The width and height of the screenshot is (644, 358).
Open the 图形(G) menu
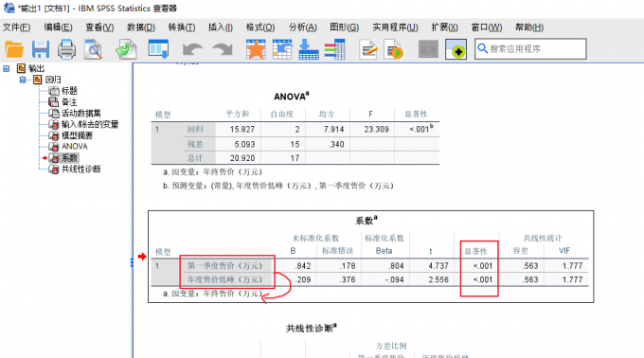click(344, 27)
